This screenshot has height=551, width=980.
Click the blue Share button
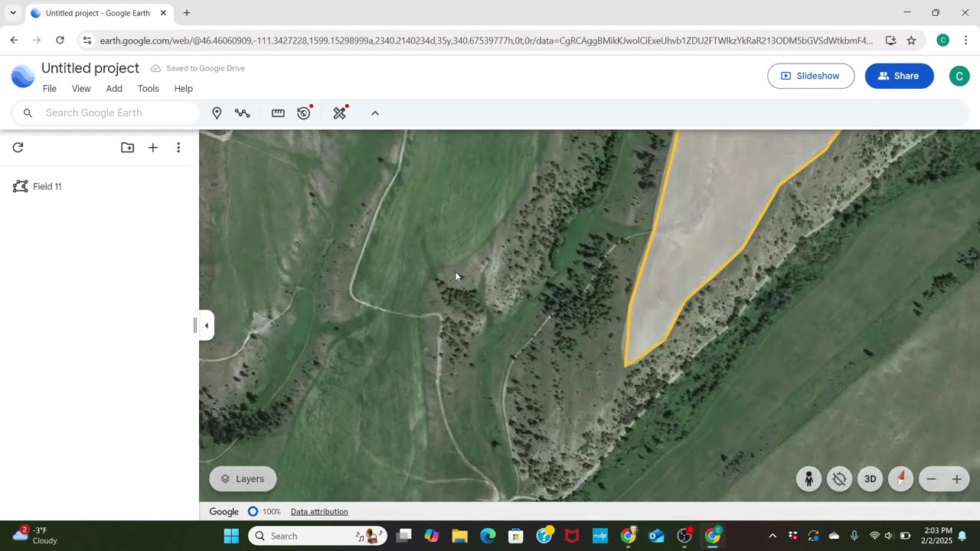tap(899, 76)
